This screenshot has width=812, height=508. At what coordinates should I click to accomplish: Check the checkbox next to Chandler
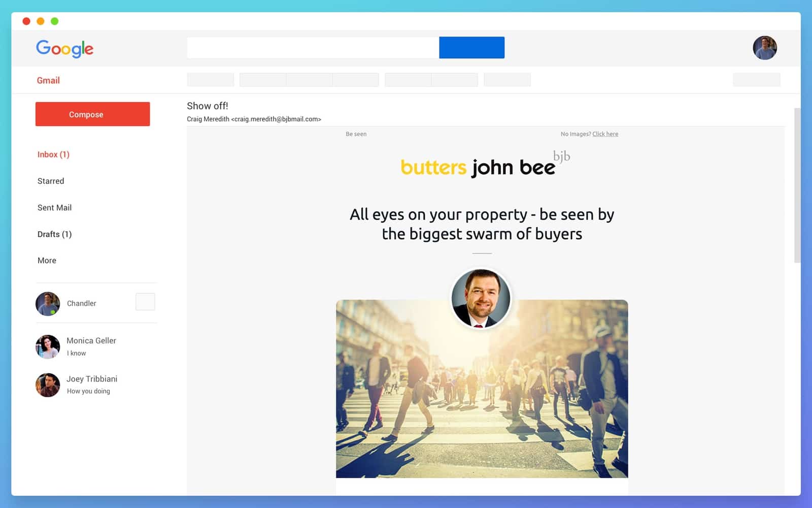click(145, 301)
